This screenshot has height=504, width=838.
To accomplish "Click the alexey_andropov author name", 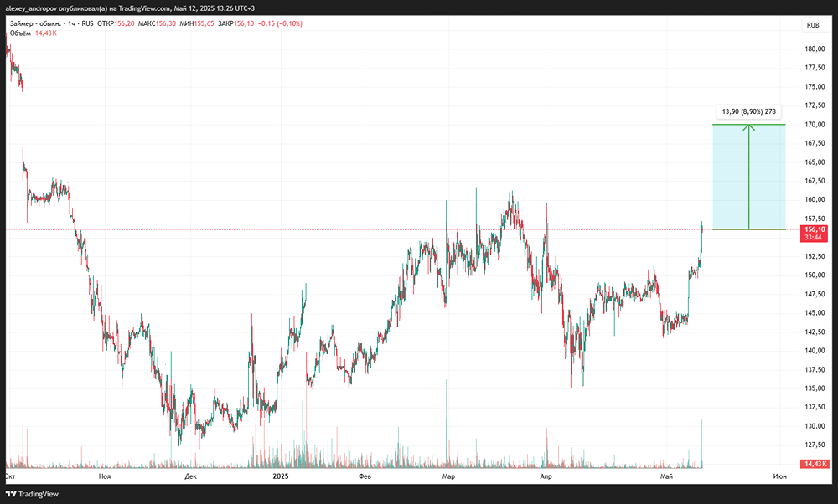I will pyautogui.click(x=32, y=8).
